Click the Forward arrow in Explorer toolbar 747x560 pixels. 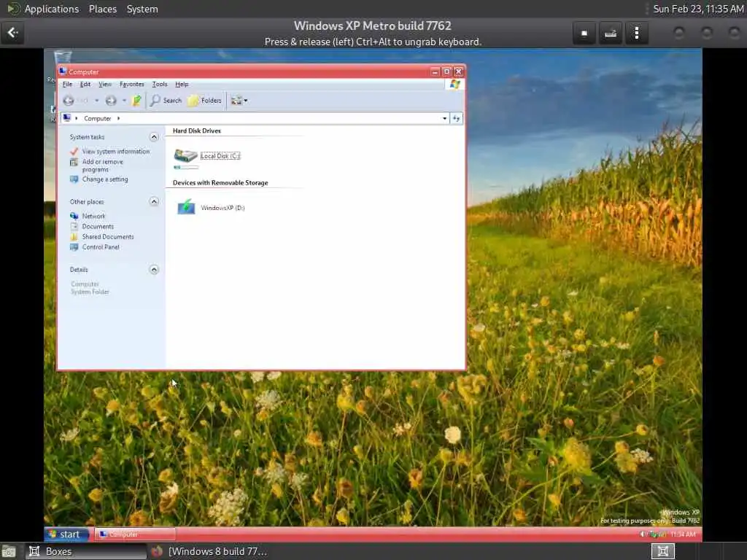pyautogui.click(x=111, y=101)
